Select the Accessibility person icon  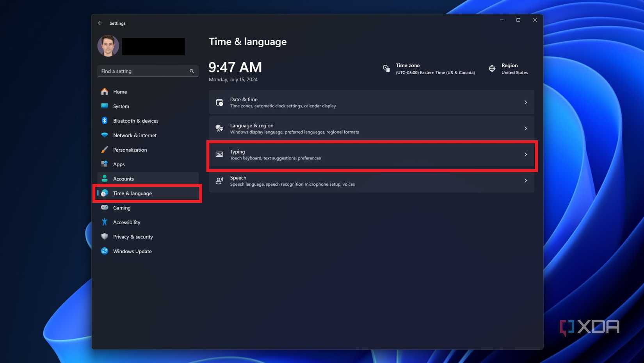pyautogui.click(x=104, y=222)
